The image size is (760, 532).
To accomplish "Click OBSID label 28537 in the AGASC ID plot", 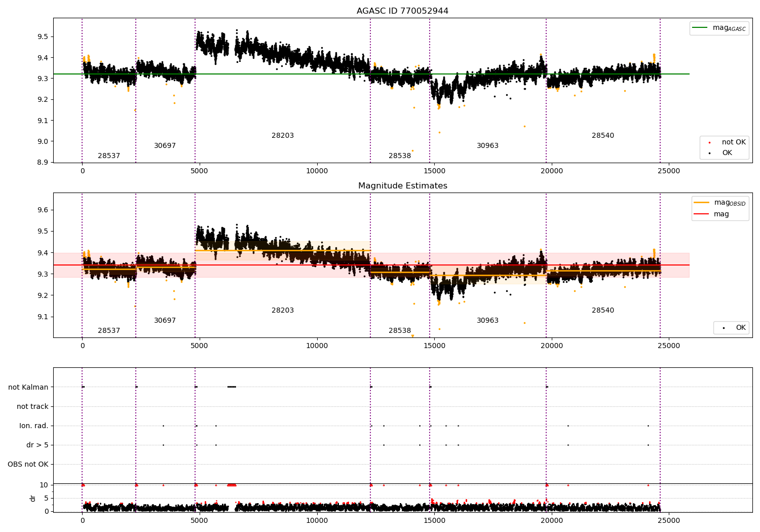I will click(x=109, y=156).
